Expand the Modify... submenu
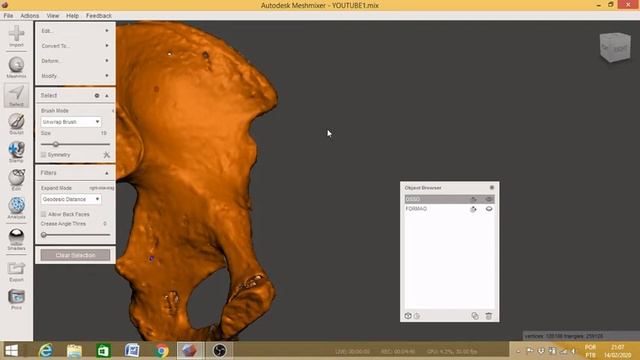The width and height of the screenshot is (640, 360). pyautogui.click(x=75, y=76)
